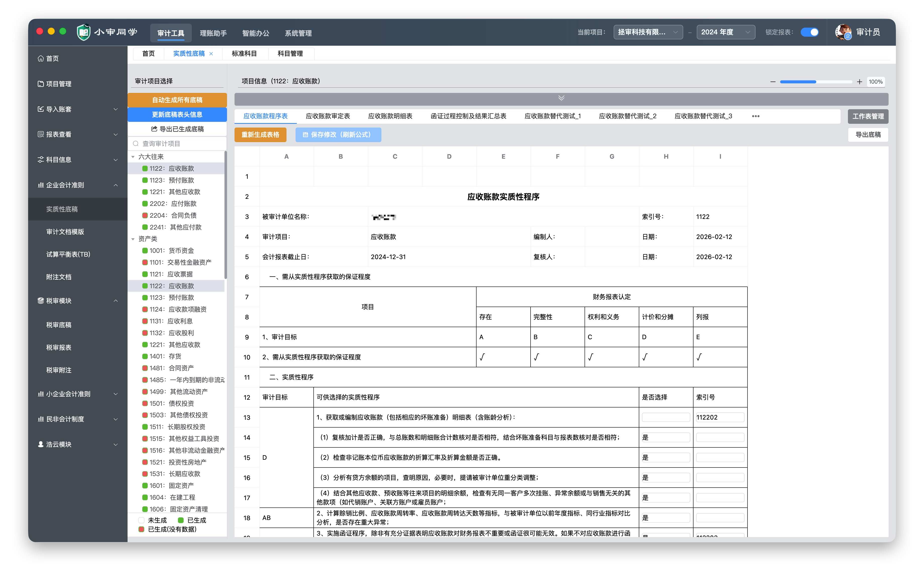
Task: Click the export icon beside 导出已生成底稿
Action: [x=154, y=129]
